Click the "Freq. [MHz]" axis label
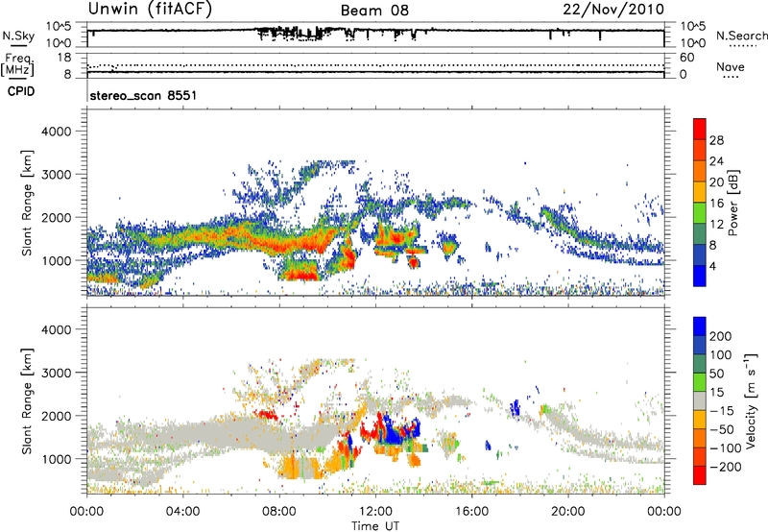The image size is (768, 532). 17,65
